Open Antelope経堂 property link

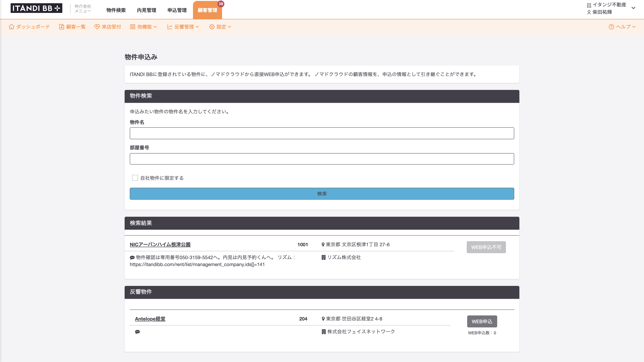(150, 319)
